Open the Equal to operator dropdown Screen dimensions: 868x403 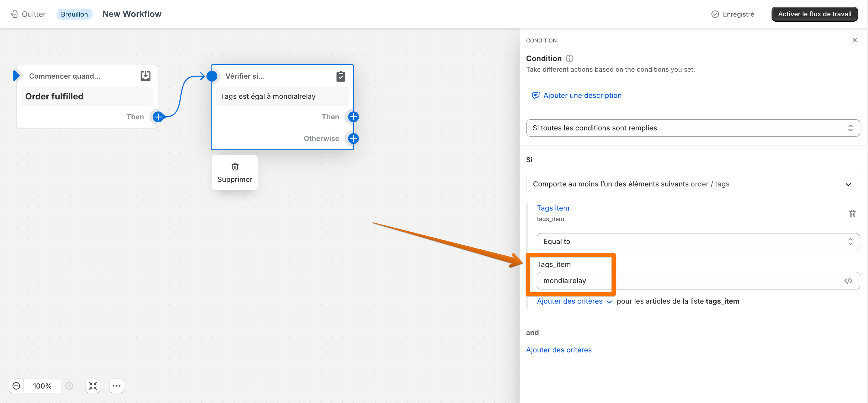[x=698, y=241]
